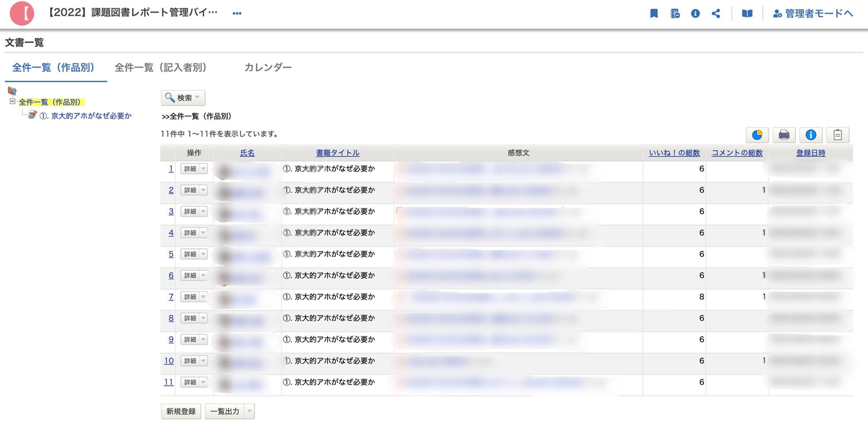
Task: Open the 詳細 dropdown for row 10
Action: tap(203, 361)
